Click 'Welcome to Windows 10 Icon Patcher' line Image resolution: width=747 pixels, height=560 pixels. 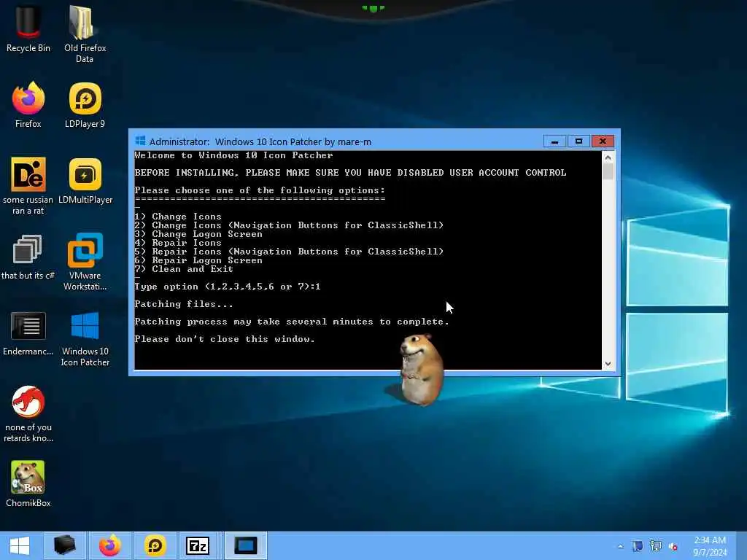point(233,155)
